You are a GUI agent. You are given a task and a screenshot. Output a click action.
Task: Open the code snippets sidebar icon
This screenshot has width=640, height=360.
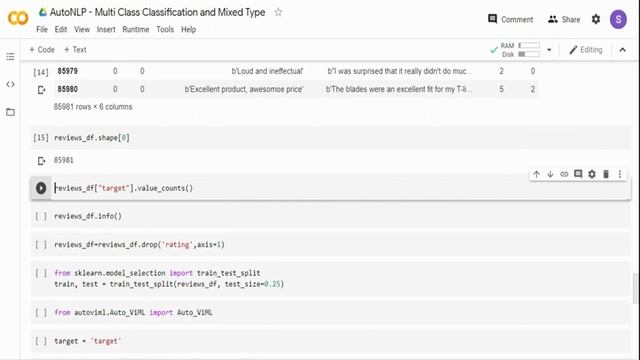(x=10, y=84)
